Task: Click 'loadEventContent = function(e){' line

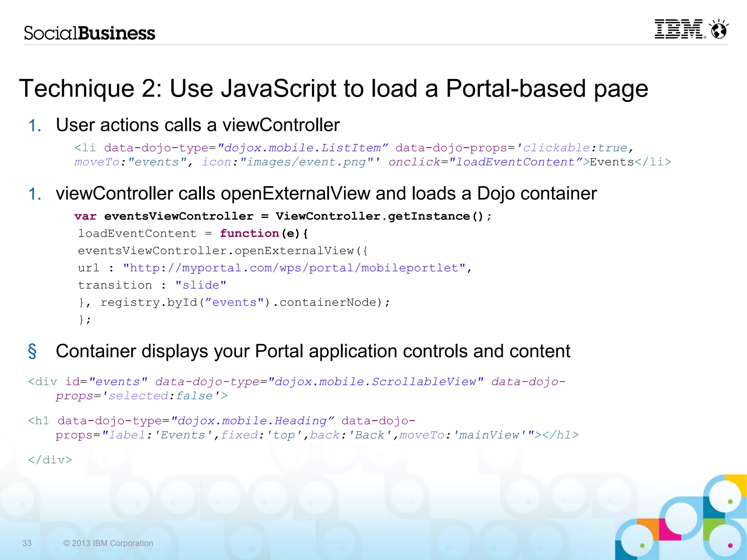Action: point(193,233)
